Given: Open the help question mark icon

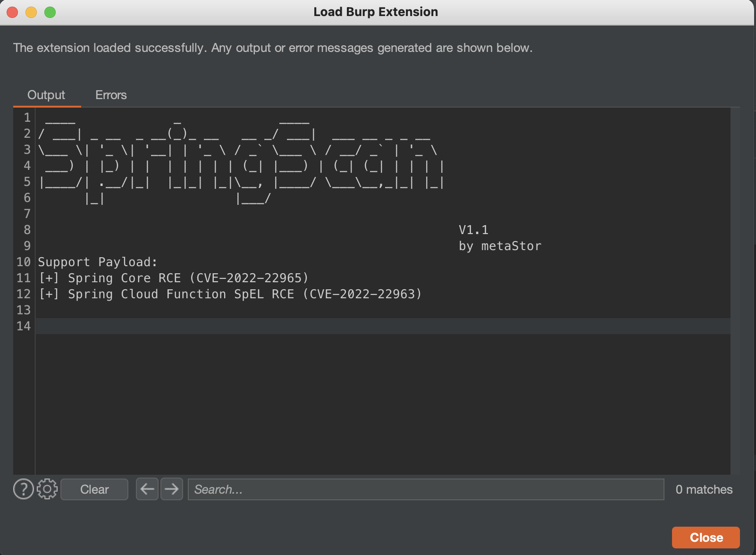Looking at the screenshot, I should click(23, 489).
